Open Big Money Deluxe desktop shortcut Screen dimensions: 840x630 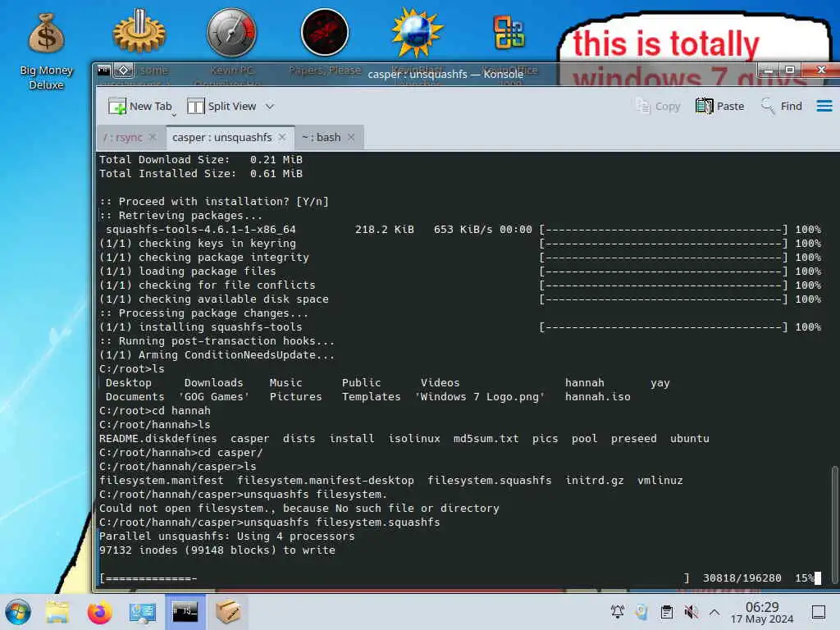click(46, 51)
